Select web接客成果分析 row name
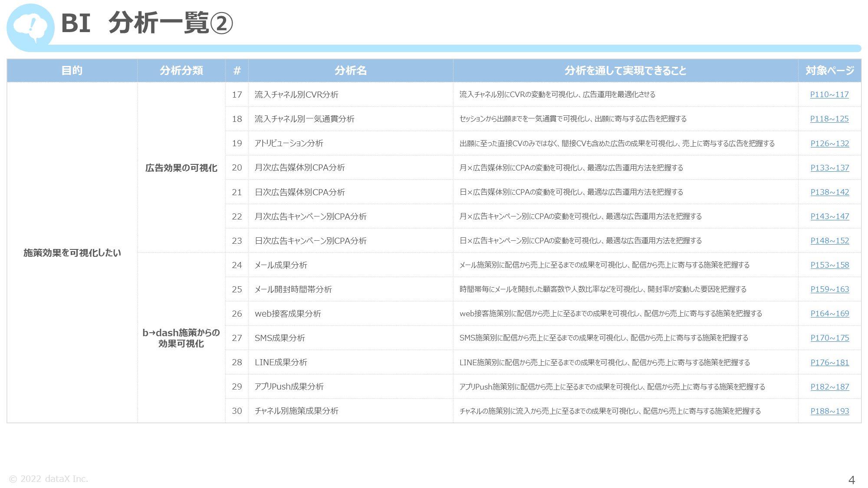The width and height of the screenshot is (868, 488). coord(288,314)
